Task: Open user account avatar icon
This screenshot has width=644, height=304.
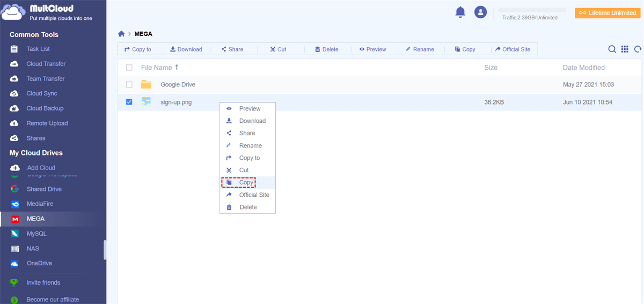Action: pyautogui.click(x=480, y=12)
